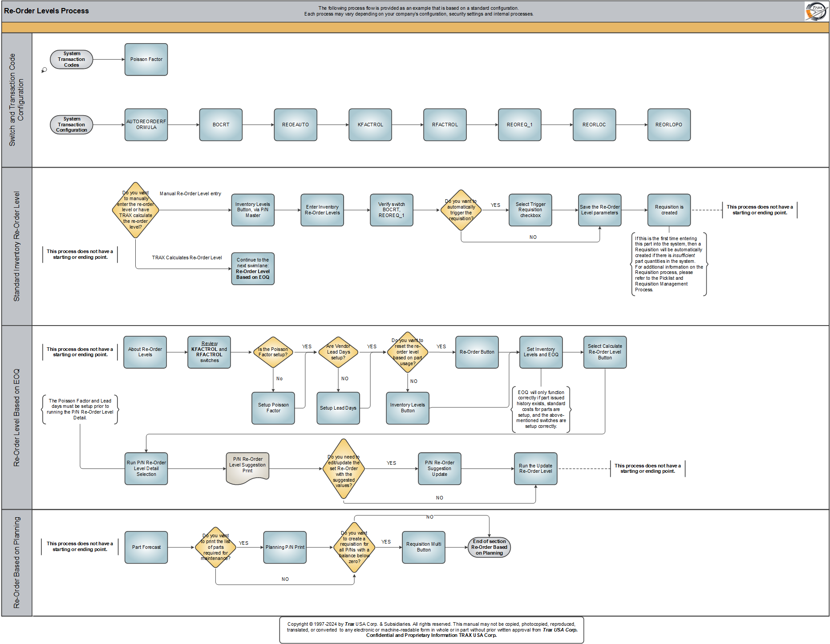Open the Setup Poisson Factor box

point(273,408)
